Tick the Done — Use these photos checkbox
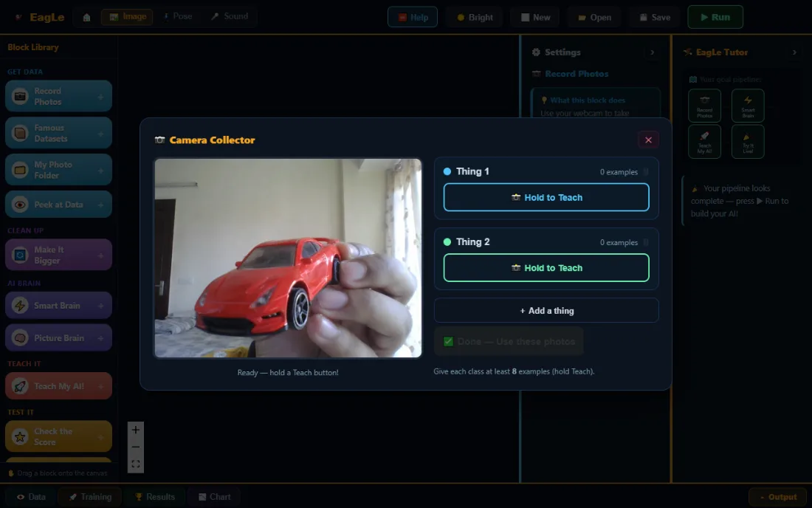This screenshot has width=812, height=508. coord(449,341)
